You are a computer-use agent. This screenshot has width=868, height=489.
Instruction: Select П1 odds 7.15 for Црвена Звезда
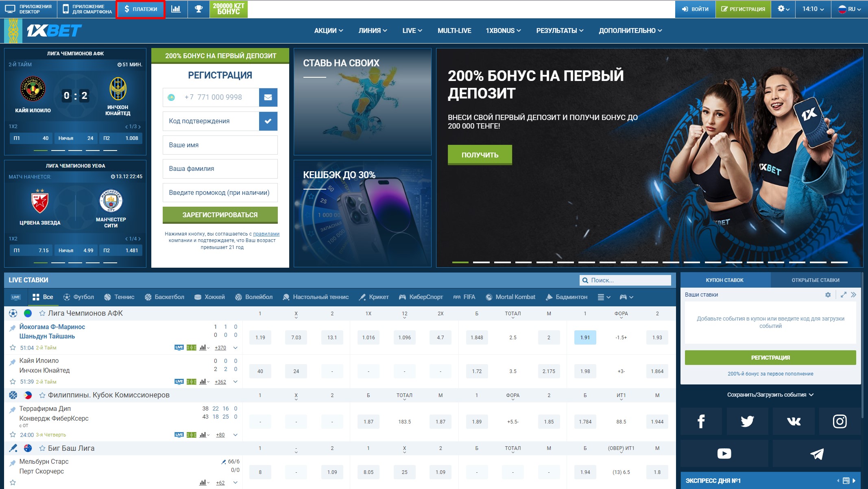[31, 250]
